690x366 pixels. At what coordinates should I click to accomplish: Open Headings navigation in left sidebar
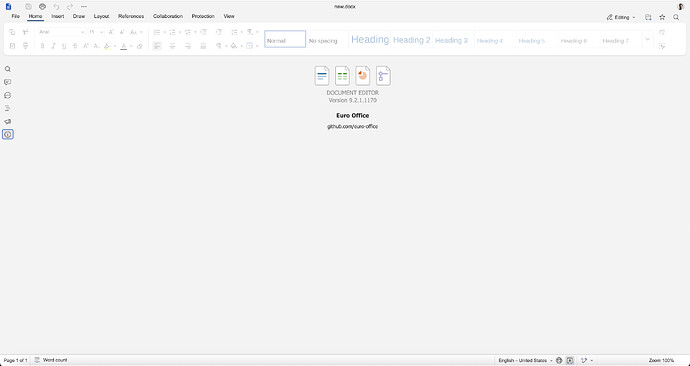(7, 108)
